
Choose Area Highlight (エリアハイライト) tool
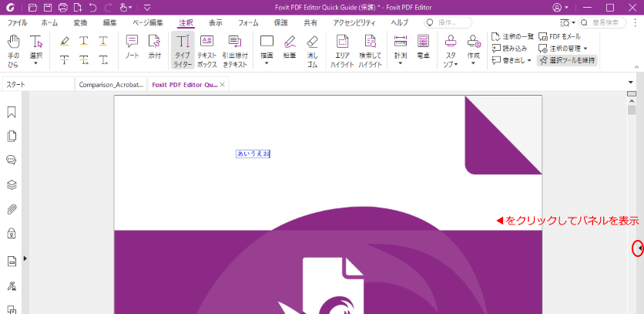pos(342,50)
